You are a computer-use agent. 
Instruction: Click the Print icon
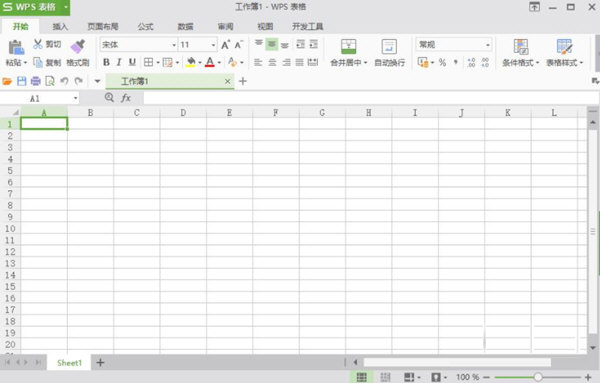36,81
